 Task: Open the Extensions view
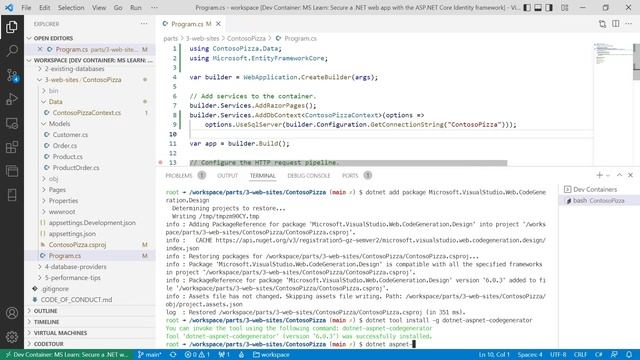tap(11, 147)
